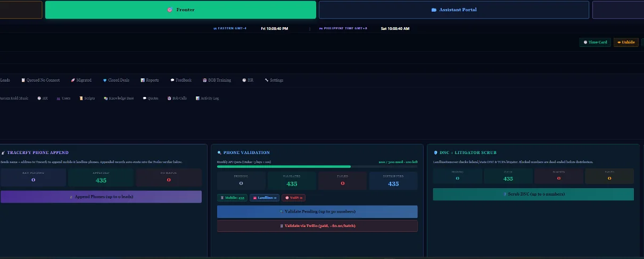Click the Eastern GMT-4 clock label
This screenshot has width=644, height=259.
click(230, 28)
